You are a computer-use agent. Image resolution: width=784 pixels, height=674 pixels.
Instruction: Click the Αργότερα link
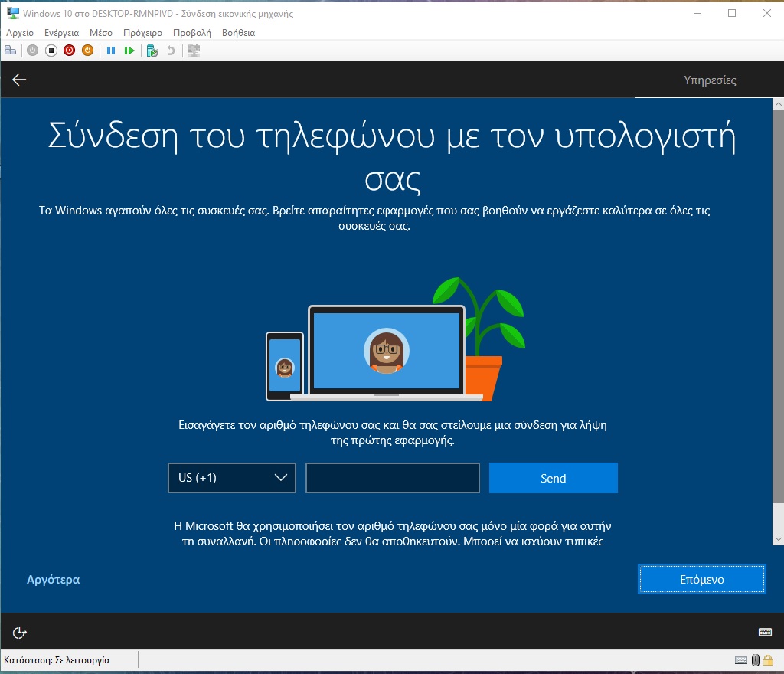53,580
